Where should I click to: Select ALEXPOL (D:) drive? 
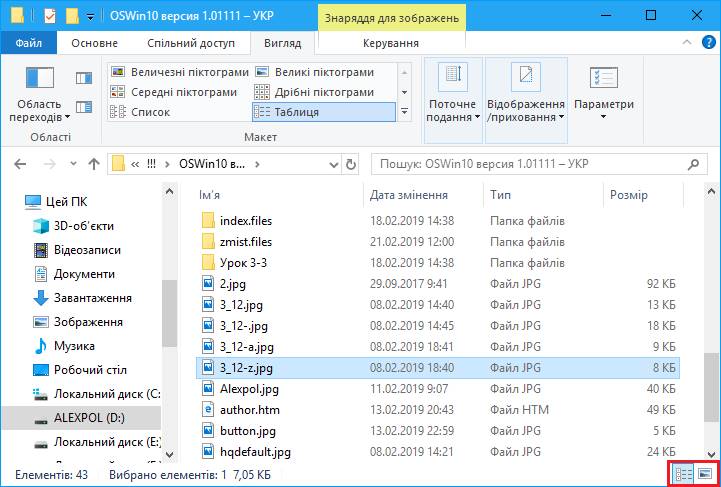[x=81, y=418]
